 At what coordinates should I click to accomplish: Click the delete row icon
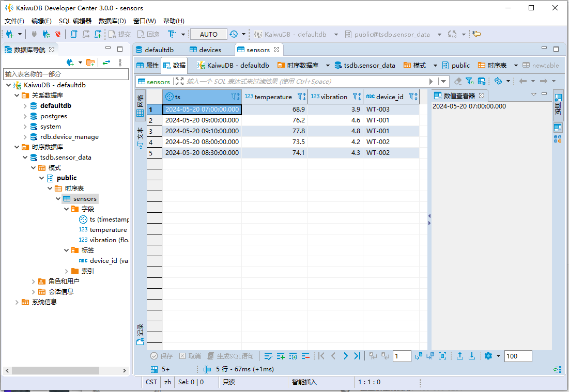[305, 356]
